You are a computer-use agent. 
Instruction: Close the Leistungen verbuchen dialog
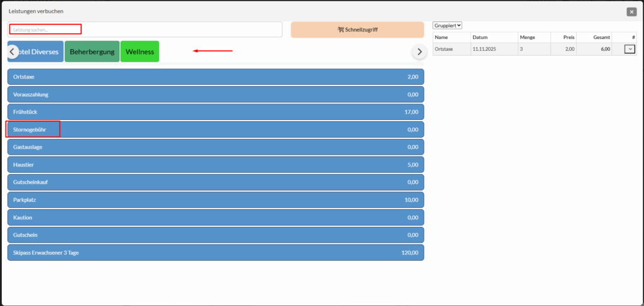(x=631, y=11)
